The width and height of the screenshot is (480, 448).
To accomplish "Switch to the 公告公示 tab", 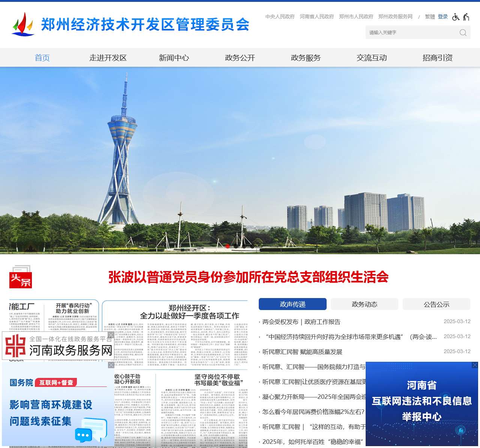I will point(436,304).
